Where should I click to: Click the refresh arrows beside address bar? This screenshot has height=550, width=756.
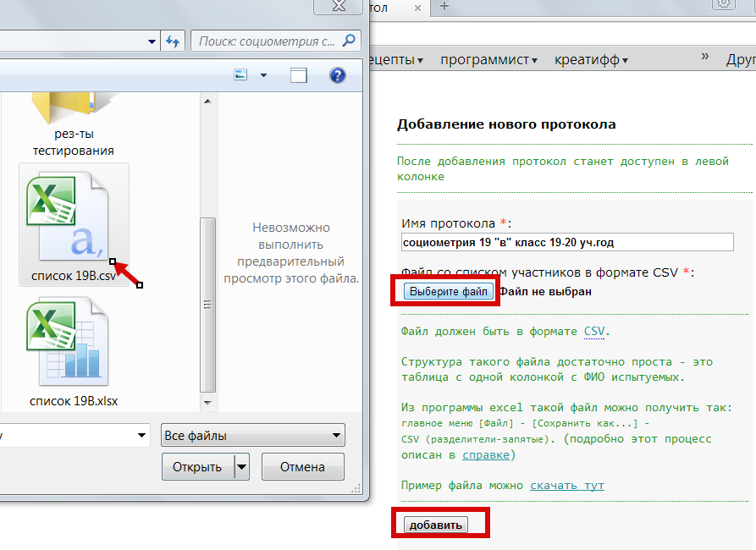[x=173, y=40]
